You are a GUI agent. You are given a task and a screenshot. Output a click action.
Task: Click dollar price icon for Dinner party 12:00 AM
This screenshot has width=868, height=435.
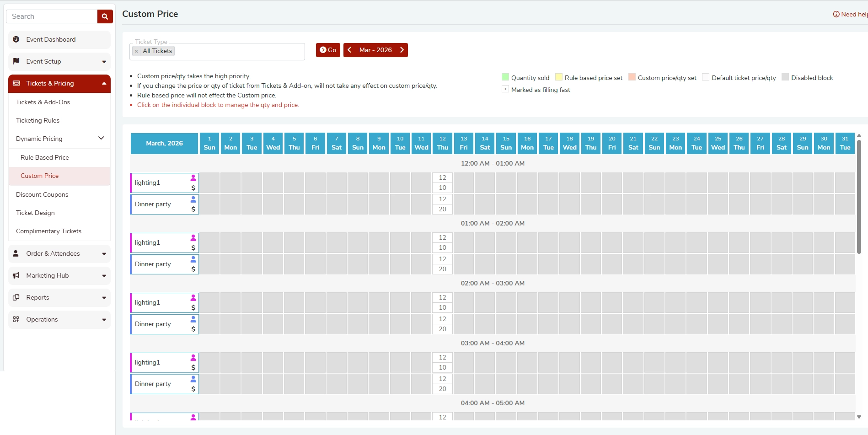pos(193,209)
